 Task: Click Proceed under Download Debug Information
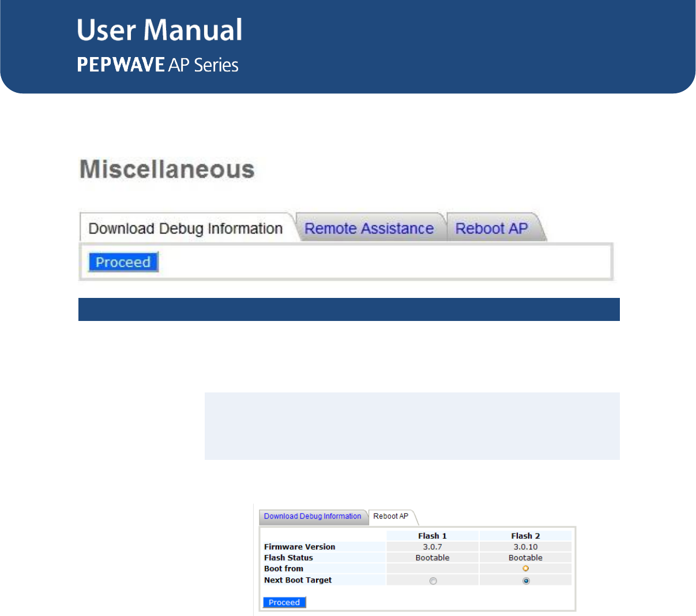(123, 262)
